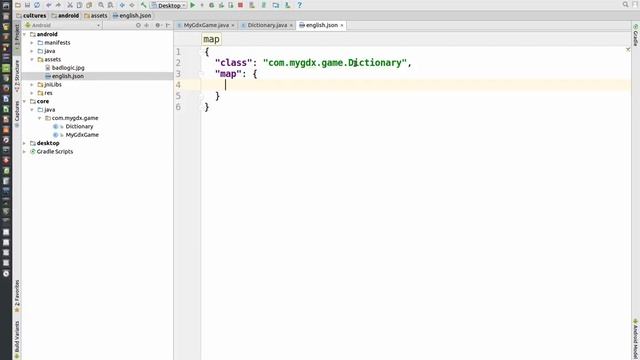Click the Save All toolbar icon

point(27,5)
